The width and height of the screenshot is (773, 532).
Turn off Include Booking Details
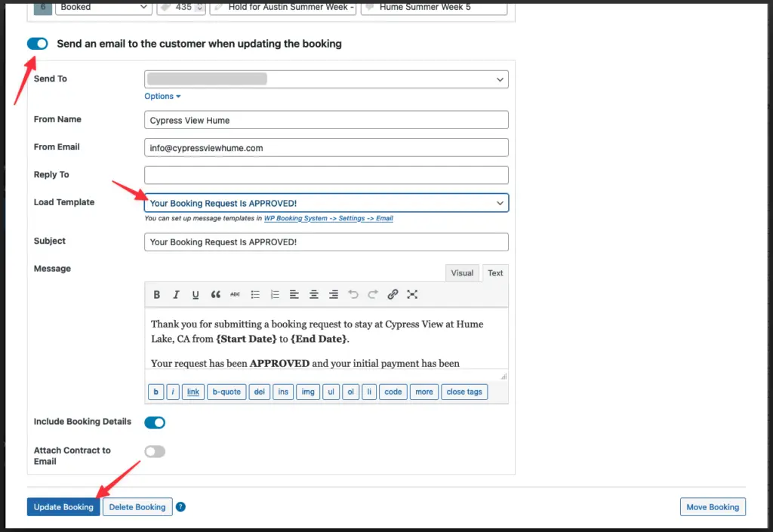(x=155, y=423)
